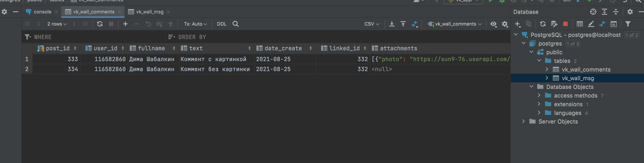Expand the Server Objects node

tap(524, 122)
